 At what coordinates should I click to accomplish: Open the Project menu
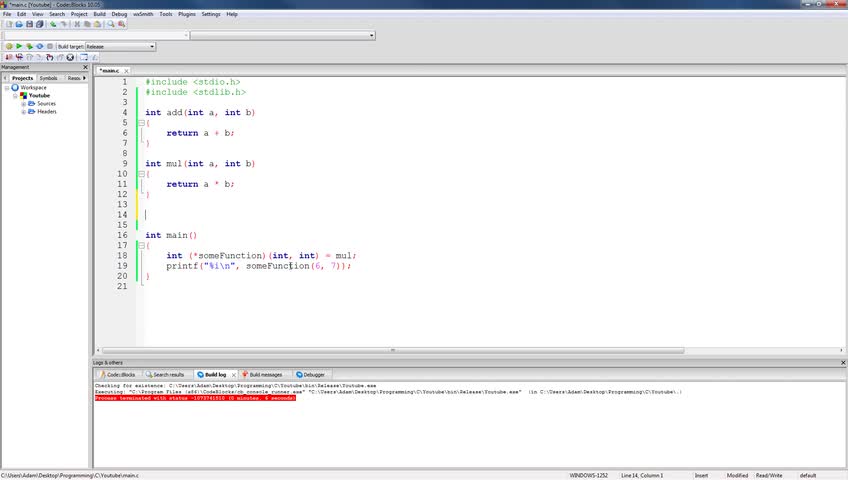point(79,14)
